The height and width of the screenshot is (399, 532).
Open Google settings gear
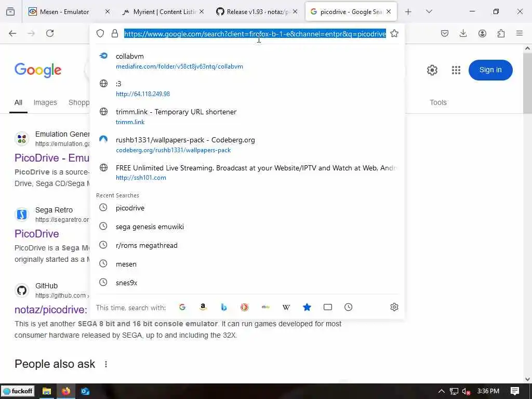[x=432, y=70]
